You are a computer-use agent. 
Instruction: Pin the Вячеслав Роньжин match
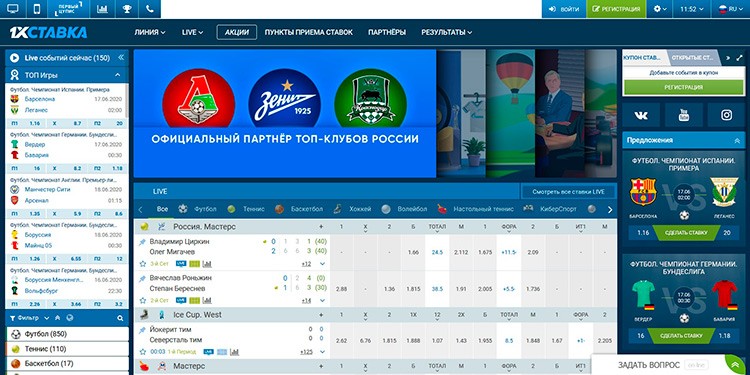coord(142,278)
